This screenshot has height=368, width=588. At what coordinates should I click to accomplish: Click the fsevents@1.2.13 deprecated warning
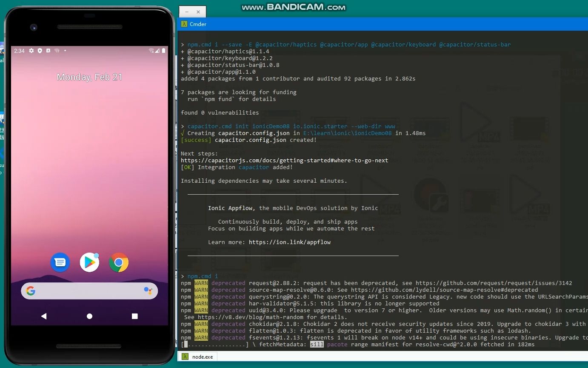point(384,338)
